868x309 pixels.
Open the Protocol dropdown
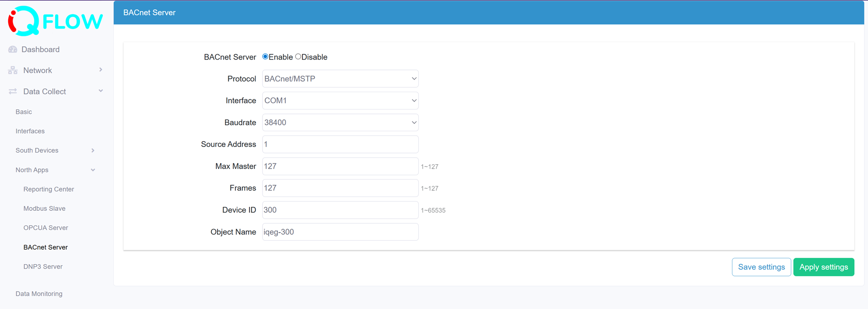tap(340, 79)
